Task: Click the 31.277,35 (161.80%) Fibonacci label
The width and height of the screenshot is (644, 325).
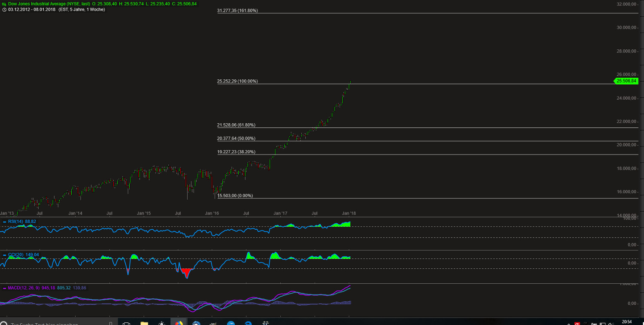Action: (237, 10)
